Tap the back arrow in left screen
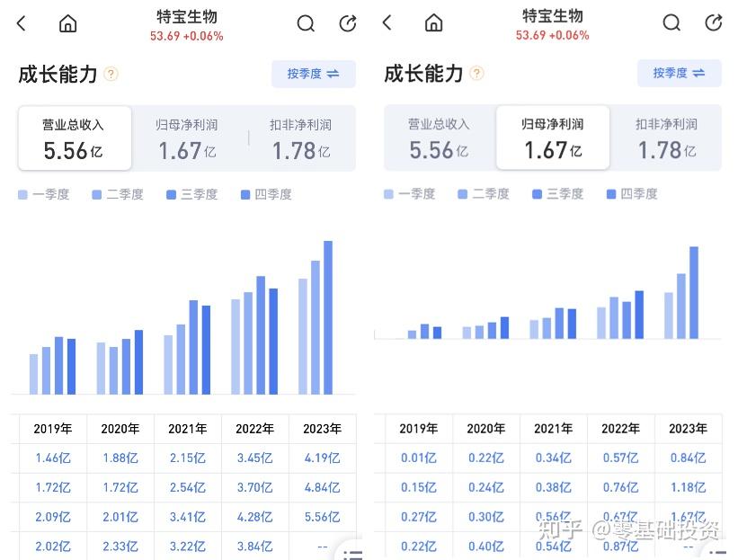 [x=22, y=23]
